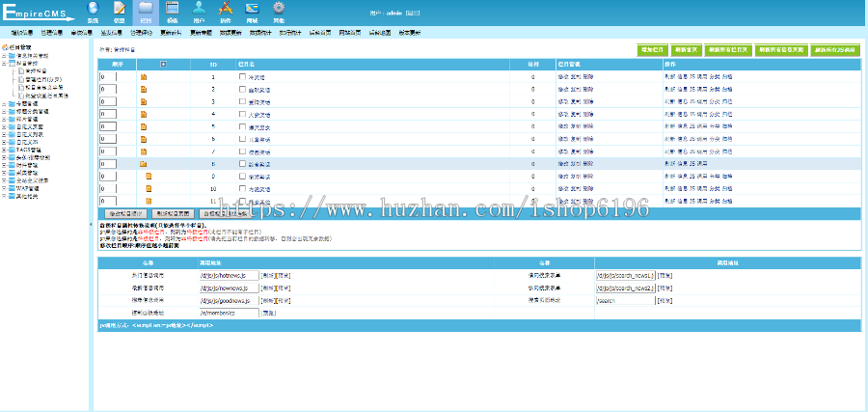The height and width of the screenshot is (412, 868).
Task: Tick the checkbox in row ID 5
Action: click(242, 126)
